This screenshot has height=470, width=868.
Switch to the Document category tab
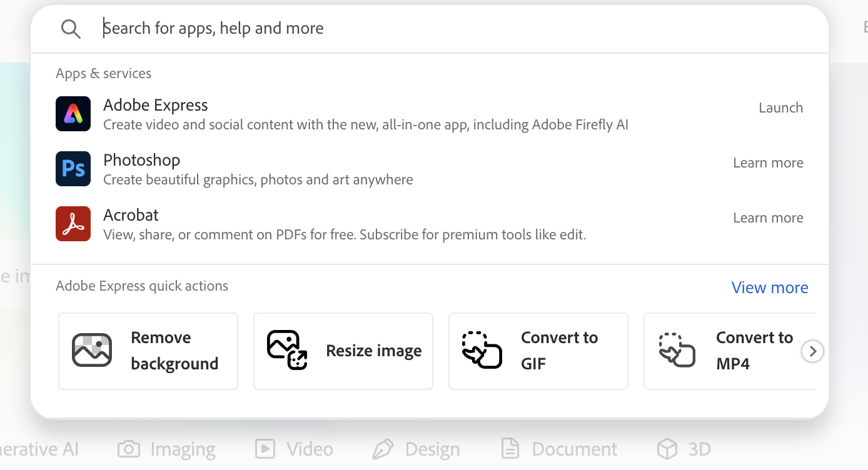(x=558, y=448)
